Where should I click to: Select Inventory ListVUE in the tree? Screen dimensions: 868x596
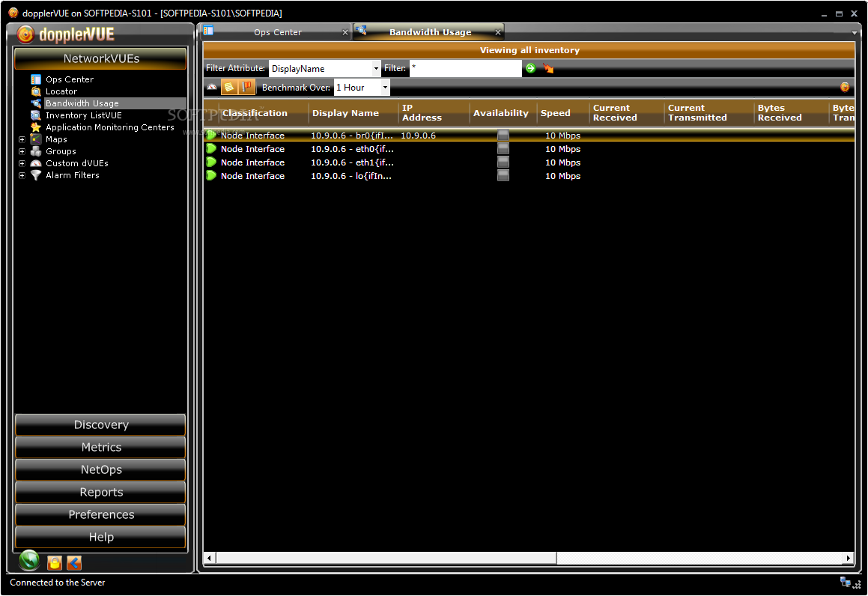point(84,115)
